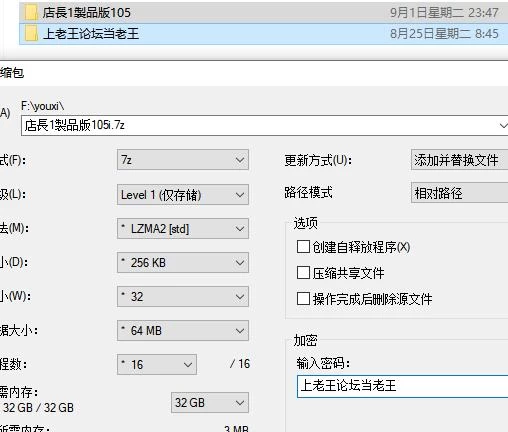Click the 输入密码 password field

[402, 386]
